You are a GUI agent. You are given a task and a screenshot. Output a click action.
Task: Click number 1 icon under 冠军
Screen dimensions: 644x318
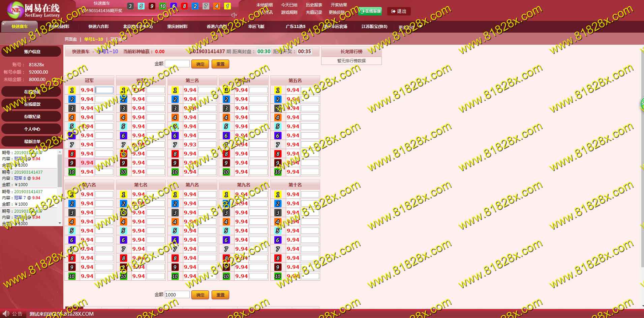(x=72, y=90)
